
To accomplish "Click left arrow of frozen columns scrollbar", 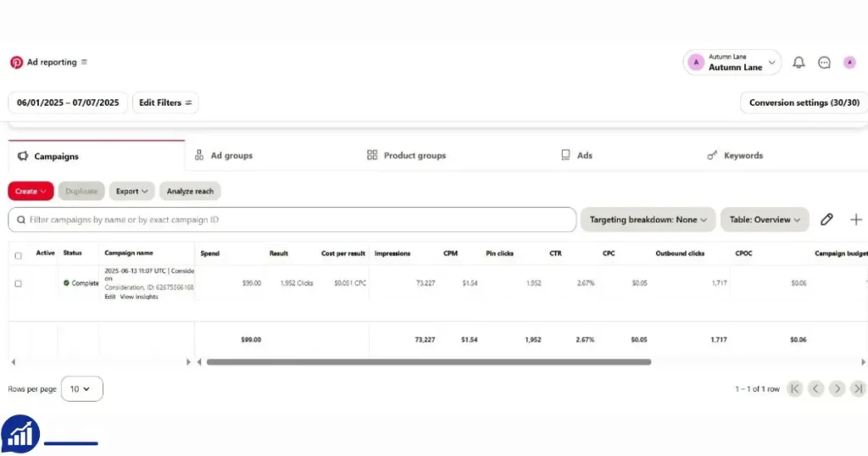I will point(14,362).
